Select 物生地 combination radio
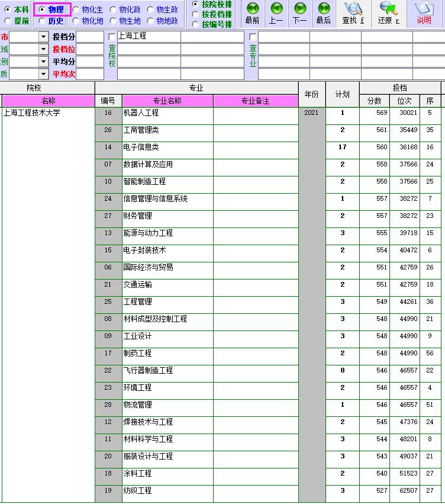Screen dimensions: 445x504 click(113, 21)
